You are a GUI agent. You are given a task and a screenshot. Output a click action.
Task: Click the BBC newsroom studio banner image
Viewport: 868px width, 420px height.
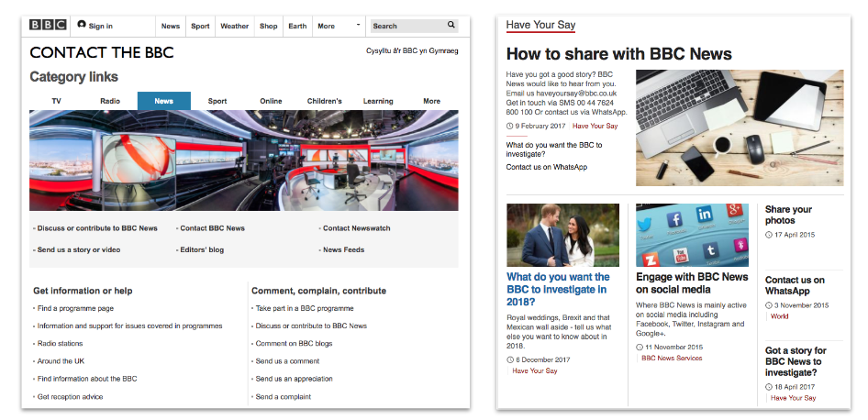(x=243, y=160)
